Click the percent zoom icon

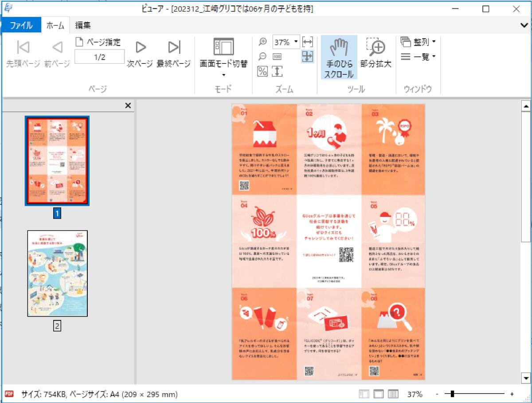263,71
